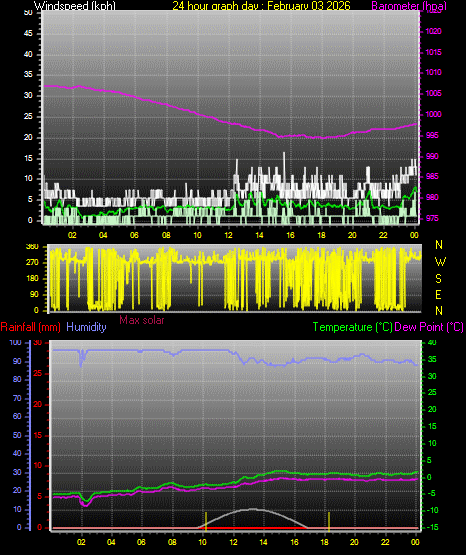Click '35' on the green Temperature axis
The image size is (466, 555).
432,359
